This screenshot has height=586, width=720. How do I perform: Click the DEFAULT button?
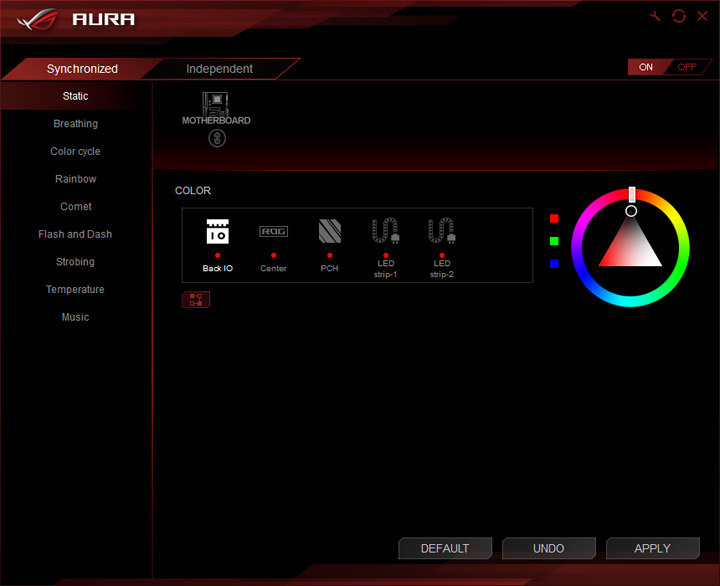tap(445, 548)
